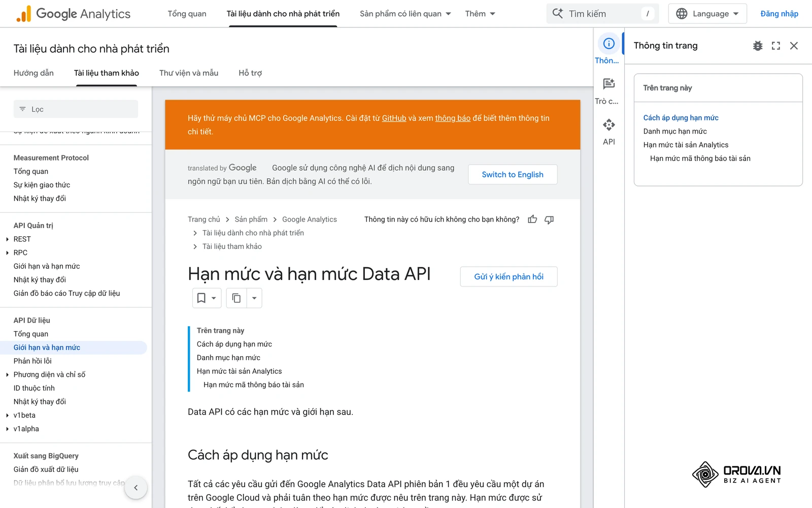Screen dimensions: 812x508
Task: Click the thumbs up feedback icon
Action: coord(532,219)
